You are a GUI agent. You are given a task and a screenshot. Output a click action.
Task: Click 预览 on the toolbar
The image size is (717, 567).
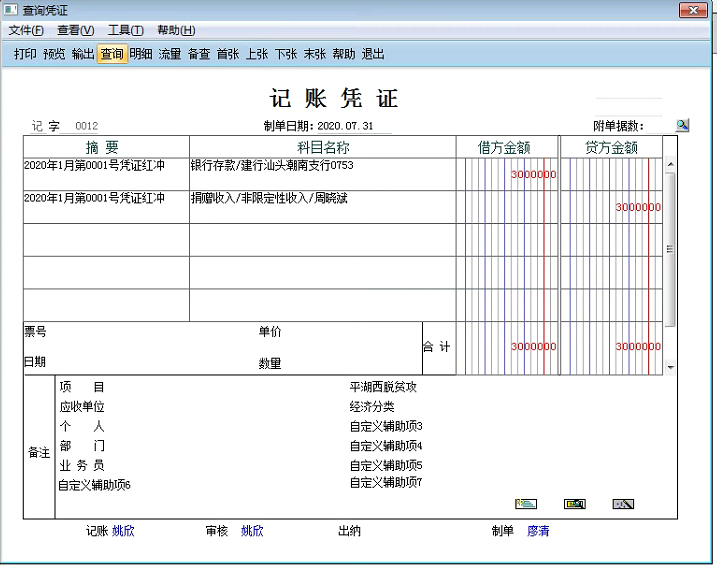pyautogui.click(x=54, y=54)
